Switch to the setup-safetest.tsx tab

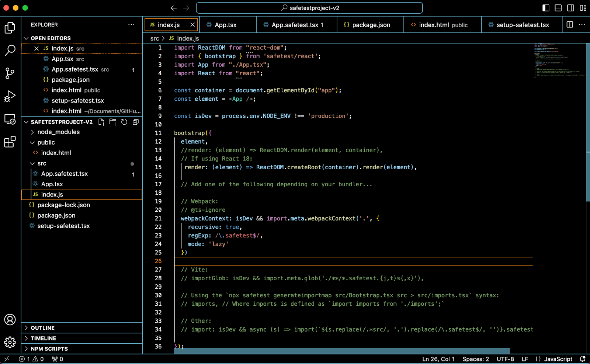pyautogui.click(x=522, y=25)
